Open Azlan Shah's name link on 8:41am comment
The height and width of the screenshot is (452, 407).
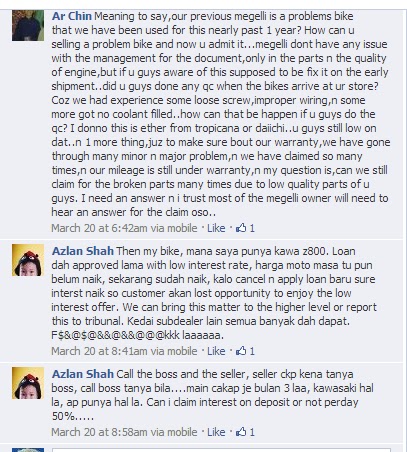click(x=83, y=251)
